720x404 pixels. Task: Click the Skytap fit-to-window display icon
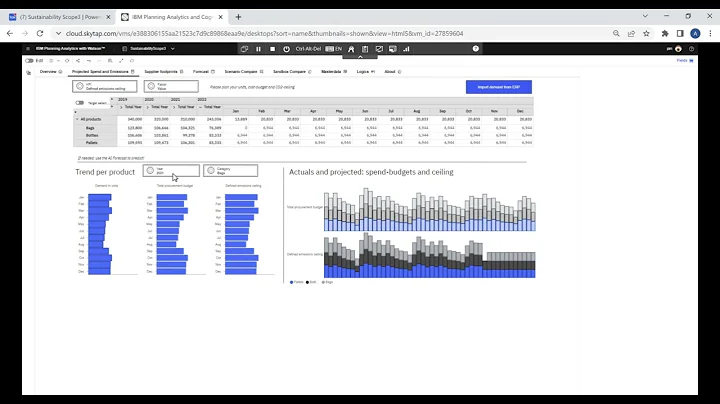coord(379,49)
